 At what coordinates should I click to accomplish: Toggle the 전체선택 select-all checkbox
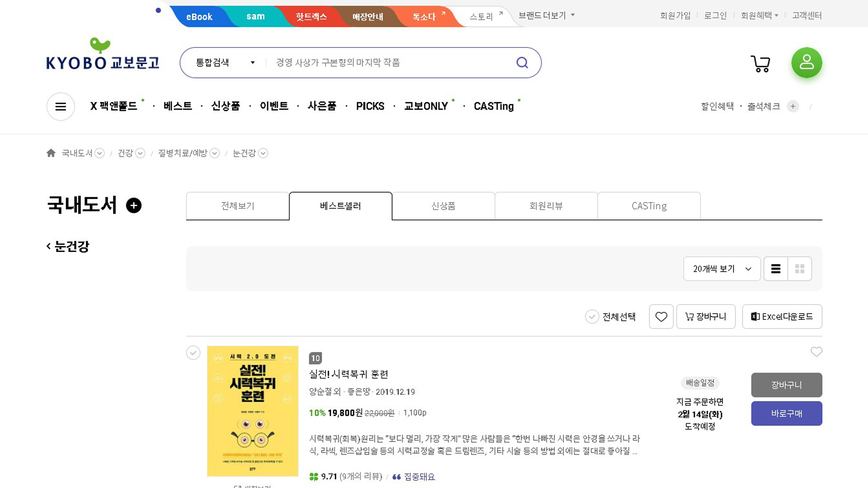pos(592,317)
